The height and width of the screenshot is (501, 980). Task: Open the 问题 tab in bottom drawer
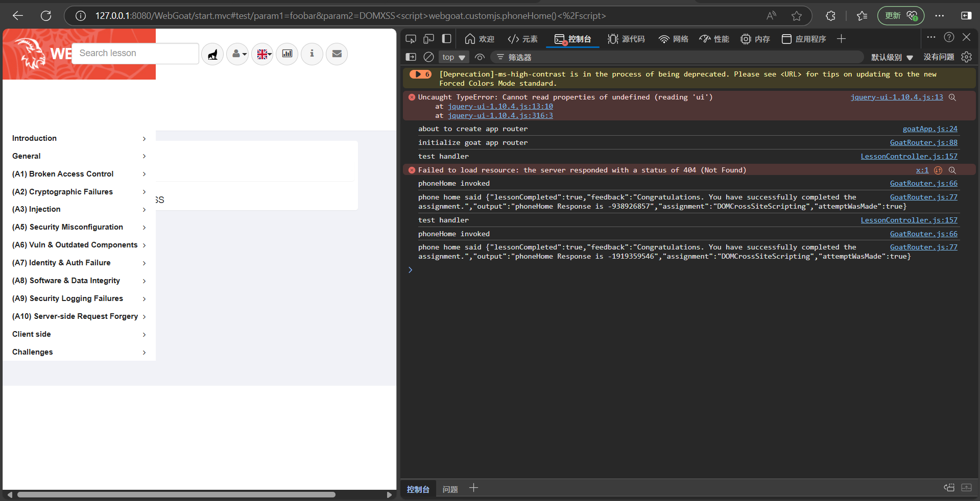point(450,489)
